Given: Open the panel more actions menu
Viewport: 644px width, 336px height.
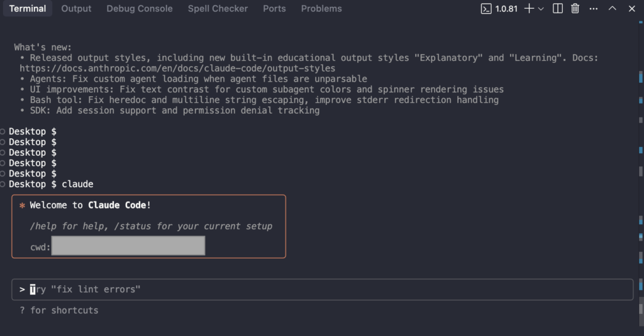Looking at the screenshot, I should tap(594, 9).
